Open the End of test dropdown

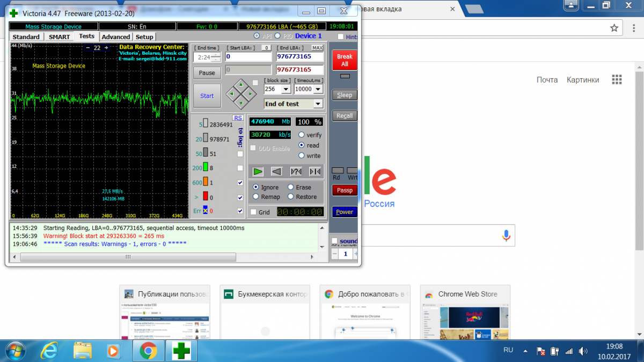click(x=318, y=104)
